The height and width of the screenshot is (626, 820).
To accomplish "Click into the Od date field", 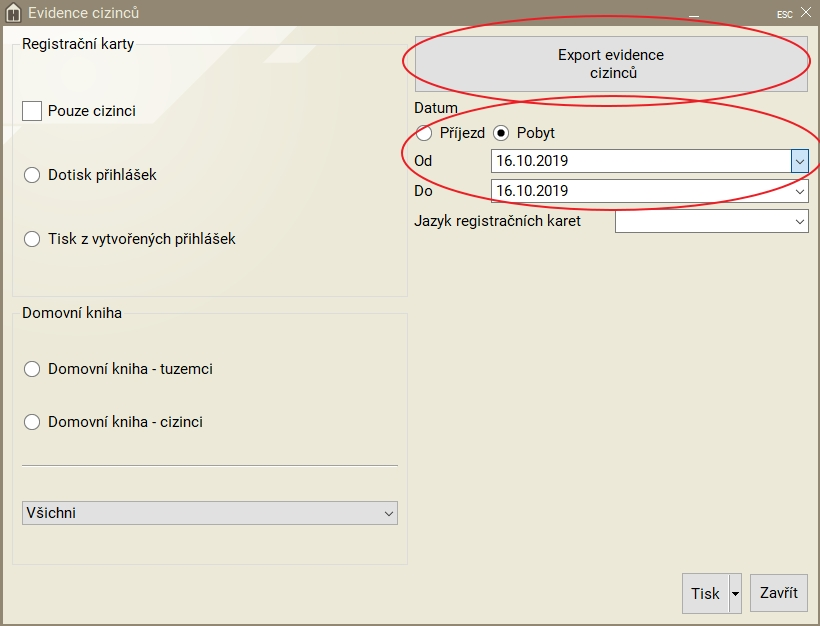I will click(x=640, y=161).
